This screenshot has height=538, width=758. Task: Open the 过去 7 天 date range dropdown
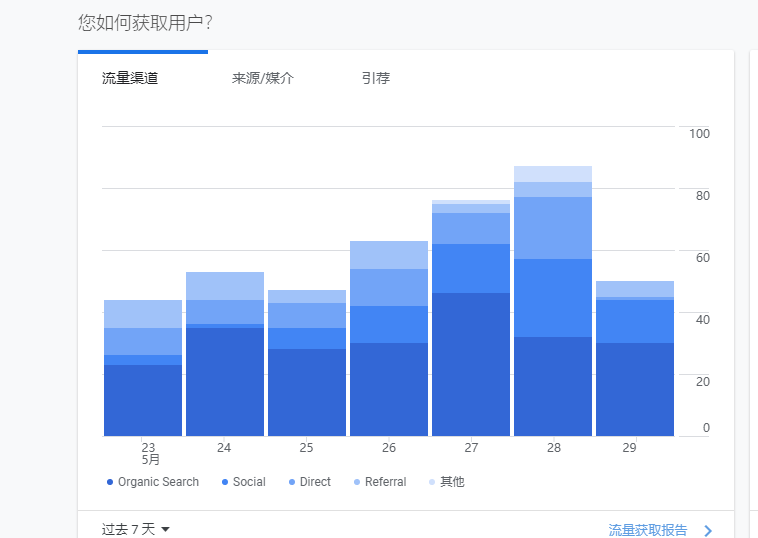136,529
